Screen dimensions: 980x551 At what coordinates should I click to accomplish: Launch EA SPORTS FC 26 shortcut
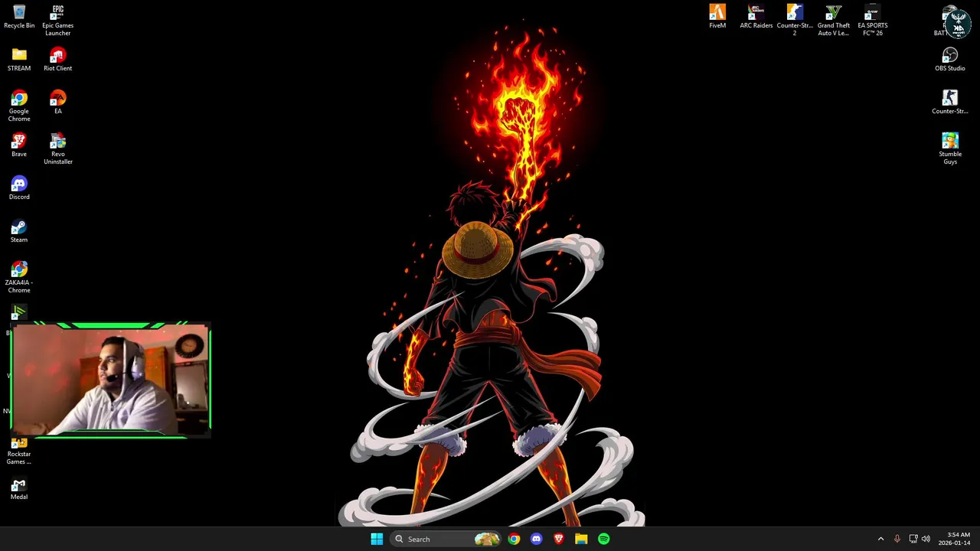point(872,21)
